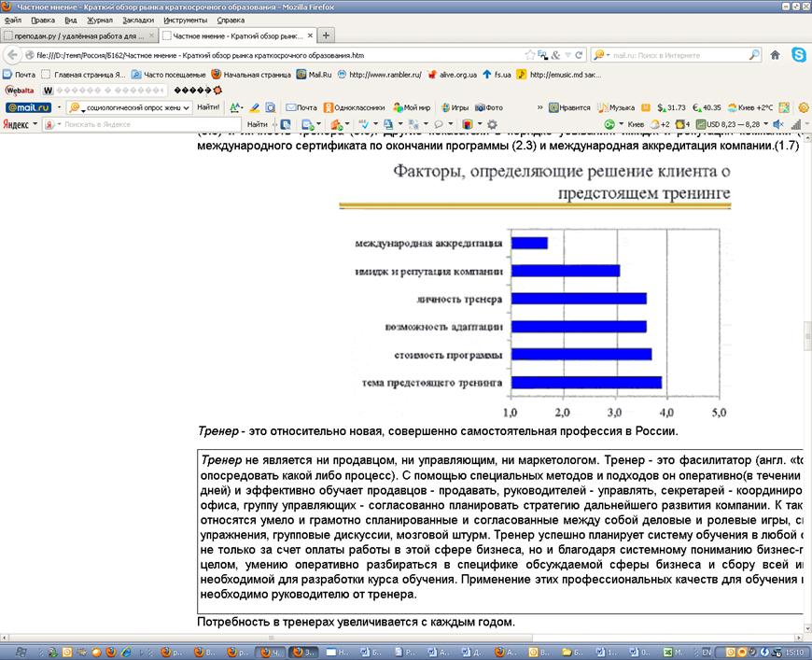Screen dimensions: 812x660
Task: Open the USD 8,23 — 8,28 rate widget
Action: [728, 124]
